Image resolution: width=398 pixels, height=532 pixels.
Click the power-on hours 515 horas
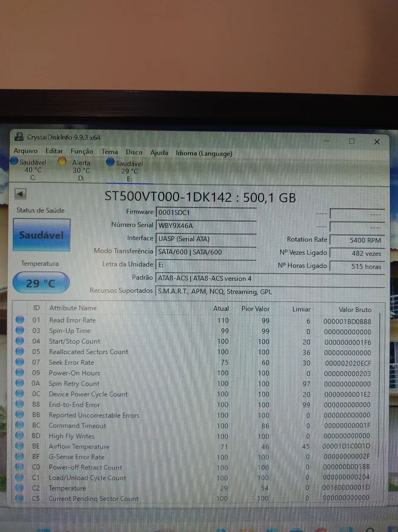357,266
